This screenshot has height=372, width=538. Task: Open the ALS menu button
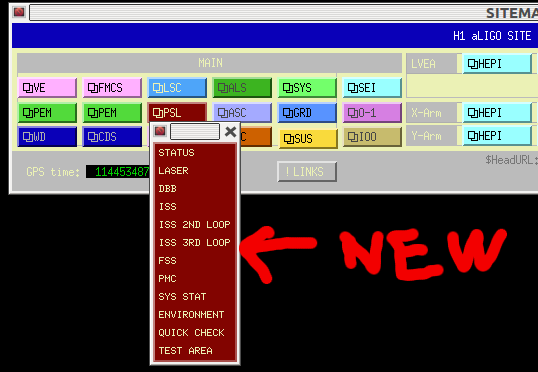pyautogui.click(x=242, y=88)
